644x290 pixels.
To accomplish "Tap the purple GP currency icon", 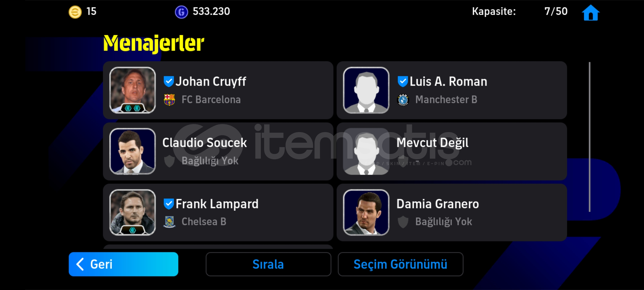I will point(181,12).
